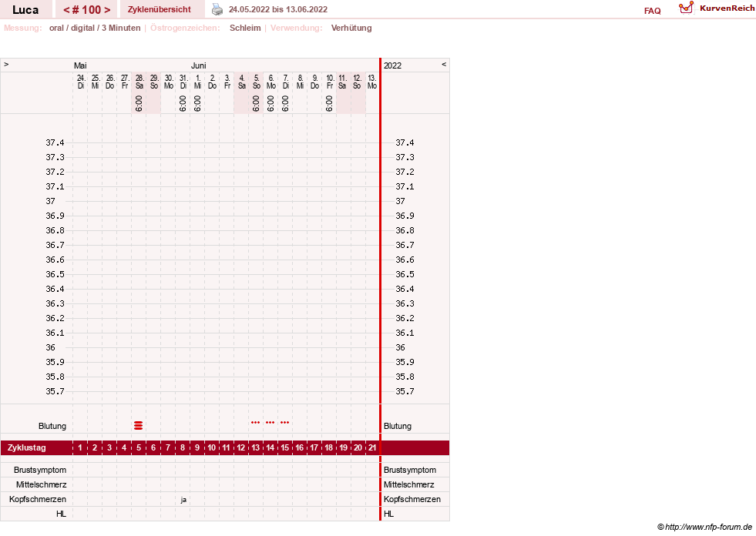756x536 pixels.
Task: Click the 6:00 measurement time under 5. So
Action: pyautogui.click(x=256, y=104)
